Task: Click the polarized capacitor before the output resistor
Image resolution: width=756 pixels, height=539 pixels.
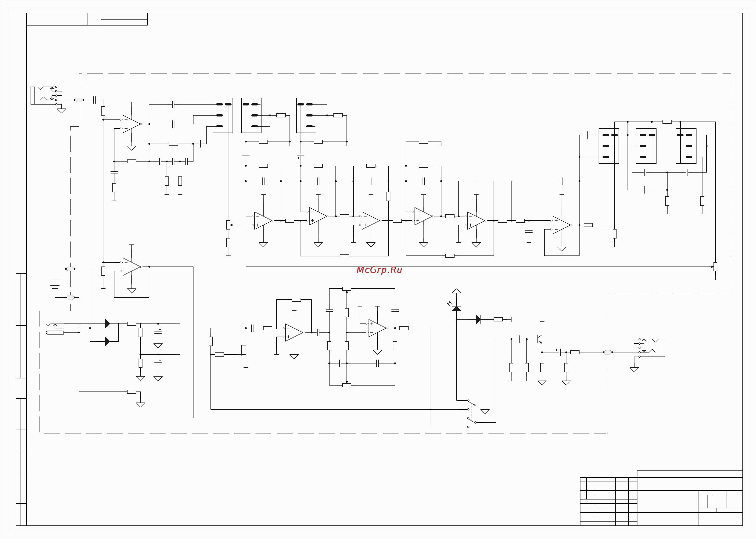Action: [x=560, y=352]
